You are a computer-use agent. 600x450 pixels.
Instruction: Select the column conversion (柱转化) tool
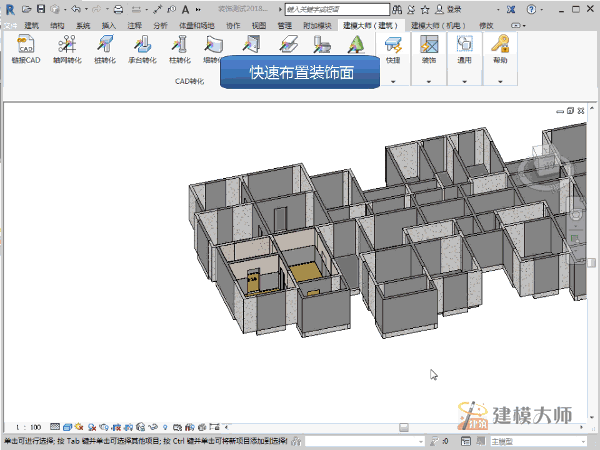(179, 49)
